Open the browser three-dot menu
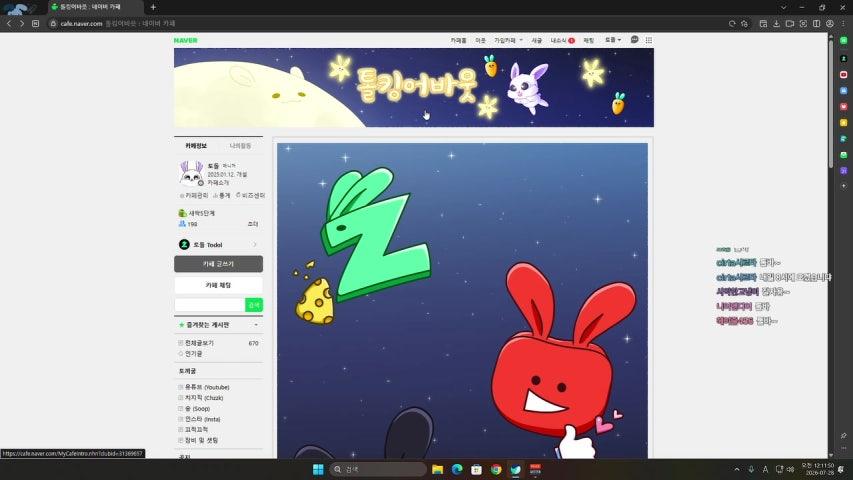Image resolution: width=853 pixels, height=480 pixels. (844, 23)
